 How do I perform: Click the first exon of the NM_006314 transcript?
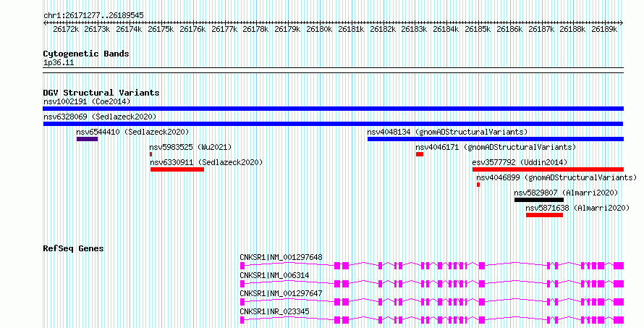[242, 284]
